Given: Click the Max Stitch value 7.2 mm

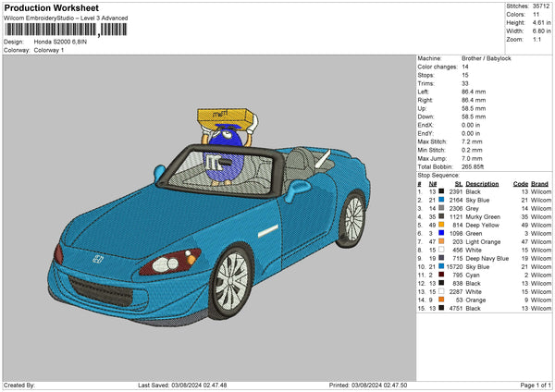Looking at the screenshot, I should [472, 141].
